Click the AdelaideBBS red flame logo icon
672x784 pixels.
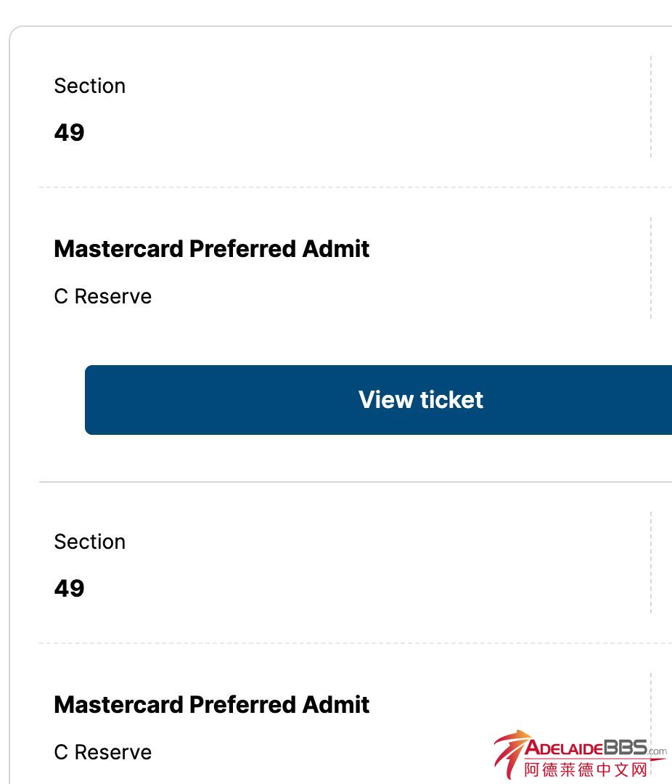(508, 755)
